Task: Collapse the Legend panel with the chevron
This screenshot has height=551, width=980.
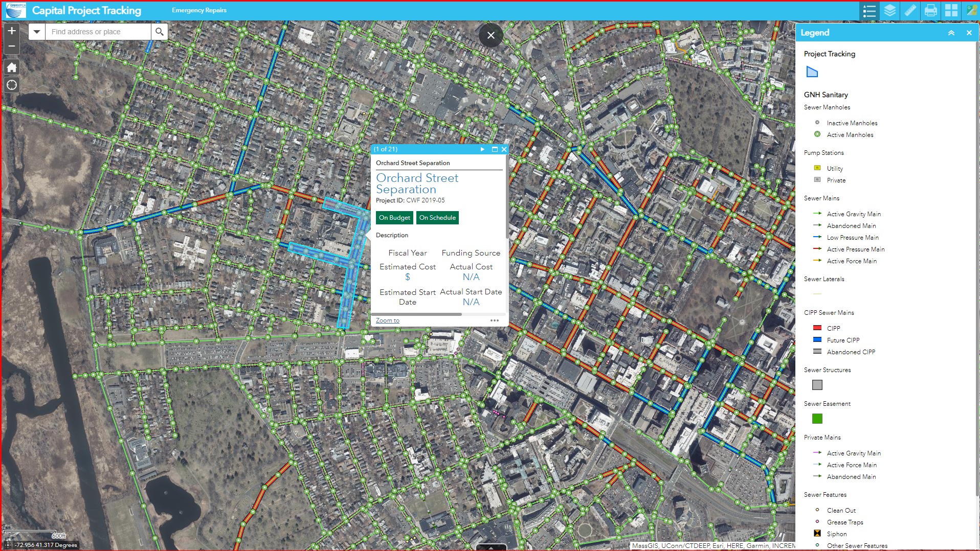Action: click(951, 32)
